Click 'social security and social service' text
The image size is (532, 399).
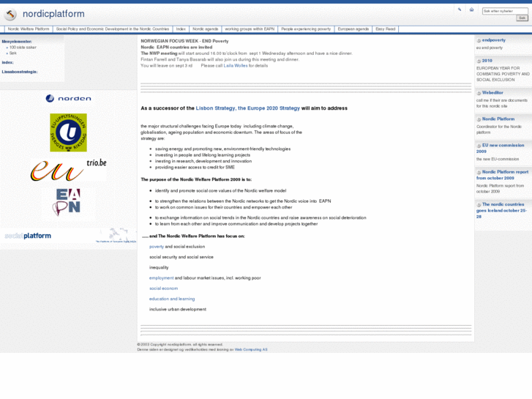(181, 258)
